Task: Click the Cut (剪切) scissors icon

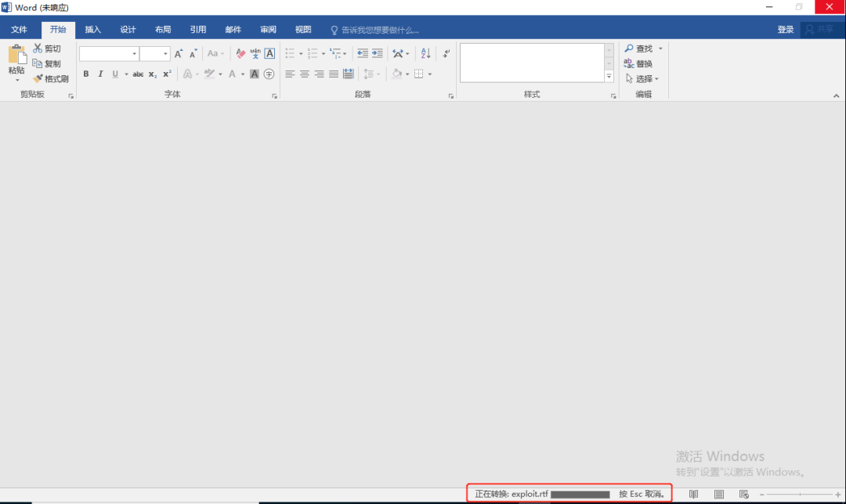Action: [x=38, y=49]
